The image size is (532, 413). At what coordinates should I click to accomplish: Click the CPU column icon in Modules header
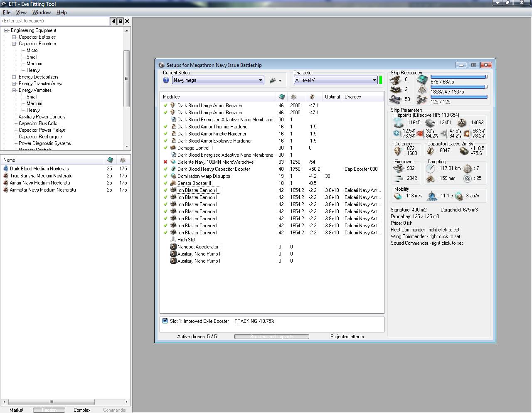click(x=281, y=97)
